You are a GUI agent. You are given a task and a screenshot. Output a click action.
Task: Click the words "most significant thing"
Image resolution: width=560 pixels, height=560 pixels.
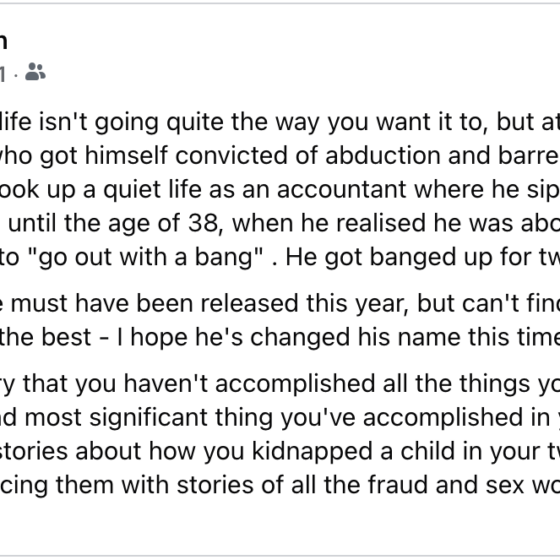pos(148,418)
